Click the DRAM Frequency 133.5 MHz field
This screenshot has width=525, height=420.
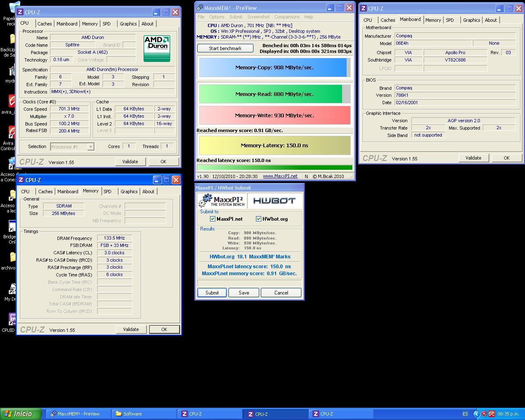coord(114,238)
